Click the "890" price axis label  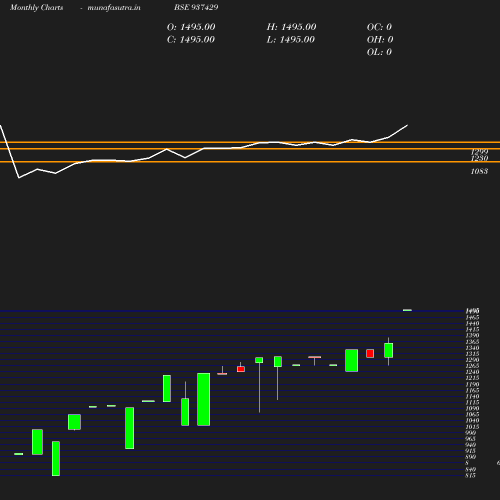pos(471,457)
